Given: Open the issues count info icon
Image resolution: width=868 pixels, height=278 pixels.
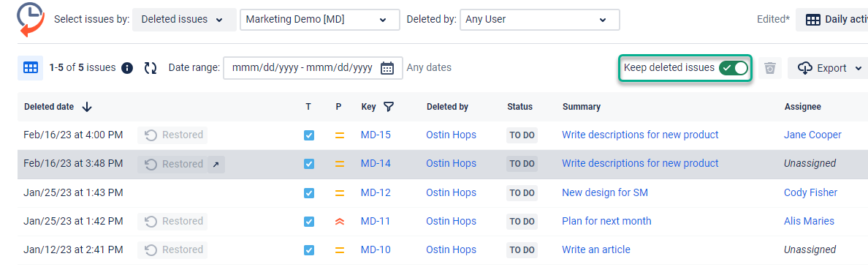Looking at the screenshot, I should (127, 68).
